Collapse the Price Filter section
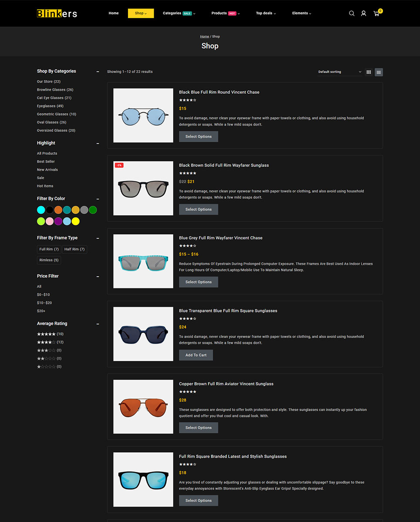The height and width of the screenshot is (522, 420). [x=97, y=276]
